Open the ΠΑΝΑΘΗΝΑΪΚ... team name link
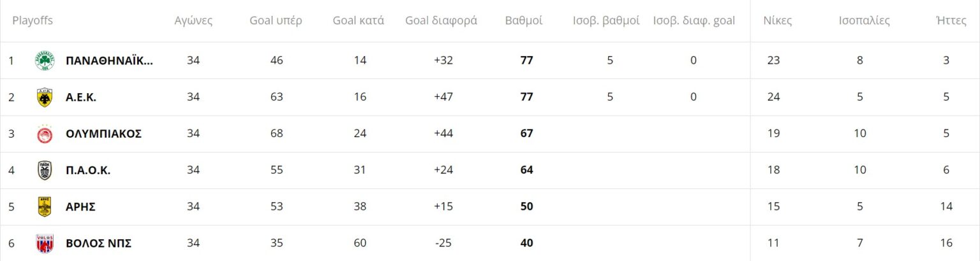The height and width of the screenshot is (261, 980). point(109,61)
